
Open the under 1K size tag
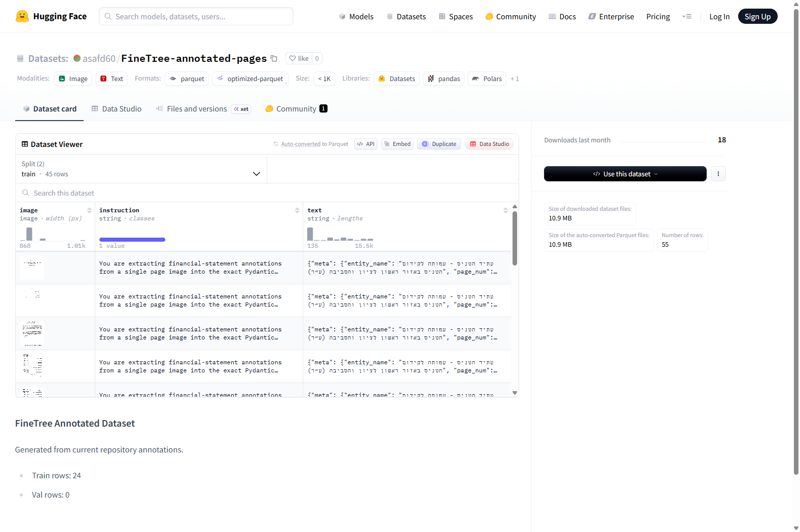click(324, 79)
